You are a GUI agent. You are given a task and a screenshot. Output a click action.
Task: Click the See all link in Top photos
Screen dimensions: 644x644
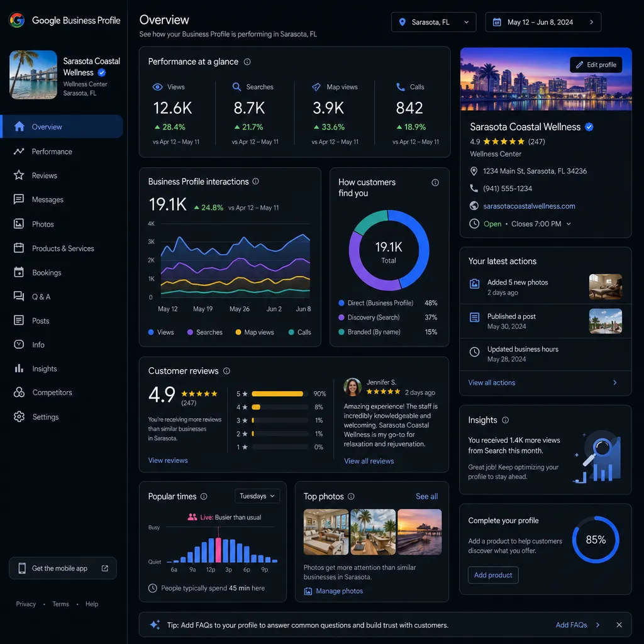(x=427, y=496)
